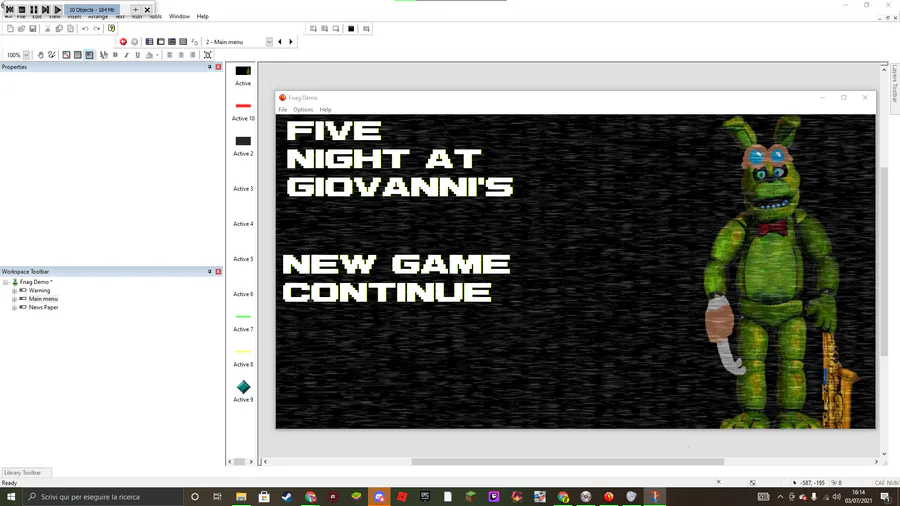Go to the next frame arrow
The height and width of the screenshot is (506, 900).
coord(291,42)
